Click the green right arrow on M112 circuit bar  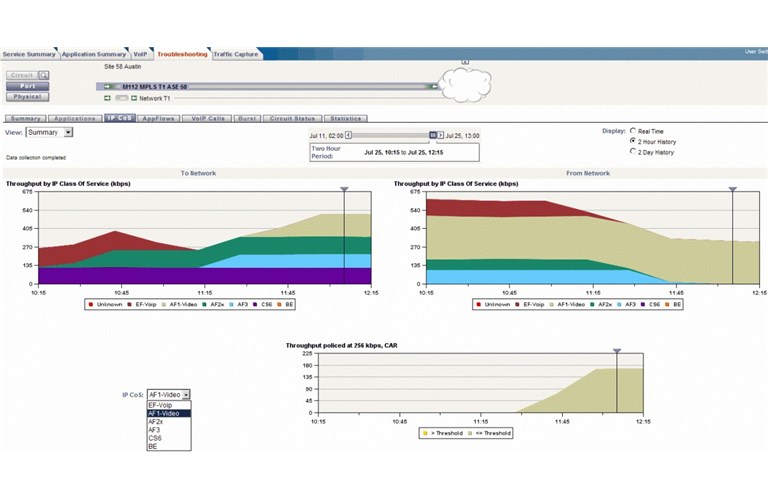[433, 87]
